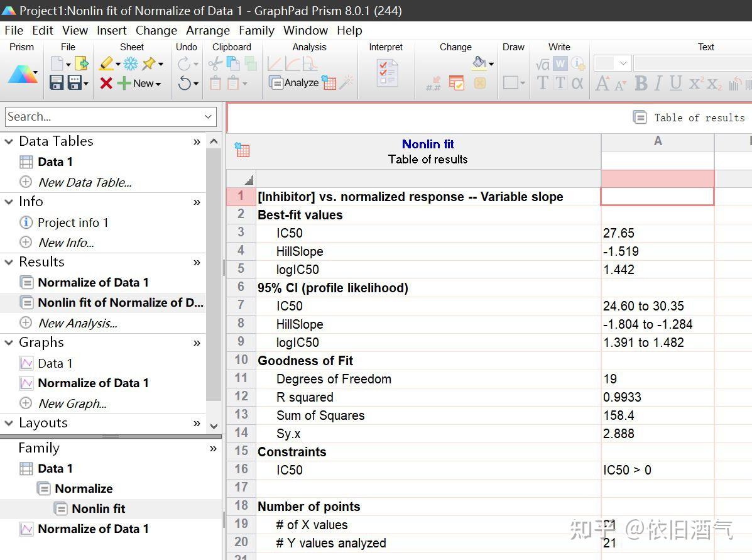Collapse the Data Tables section
Viewport: 752px width, 560px height.
pos(9,141)
